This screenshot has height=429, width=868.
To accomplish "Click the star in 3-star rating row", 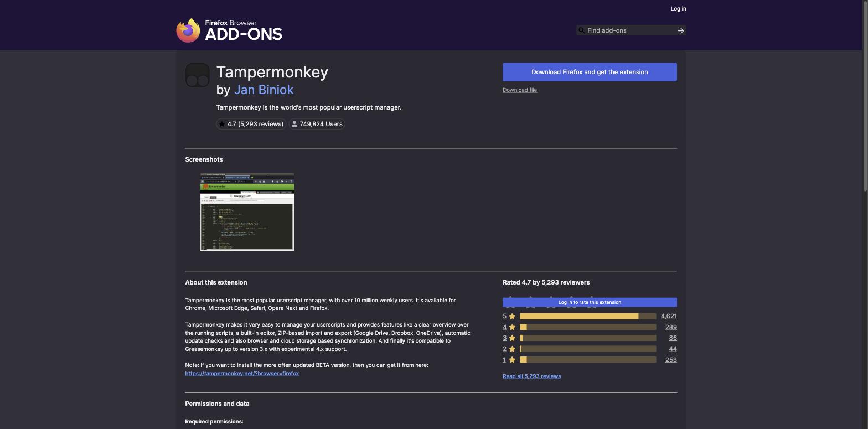I will pyautogui.click(x=512, y=338).
